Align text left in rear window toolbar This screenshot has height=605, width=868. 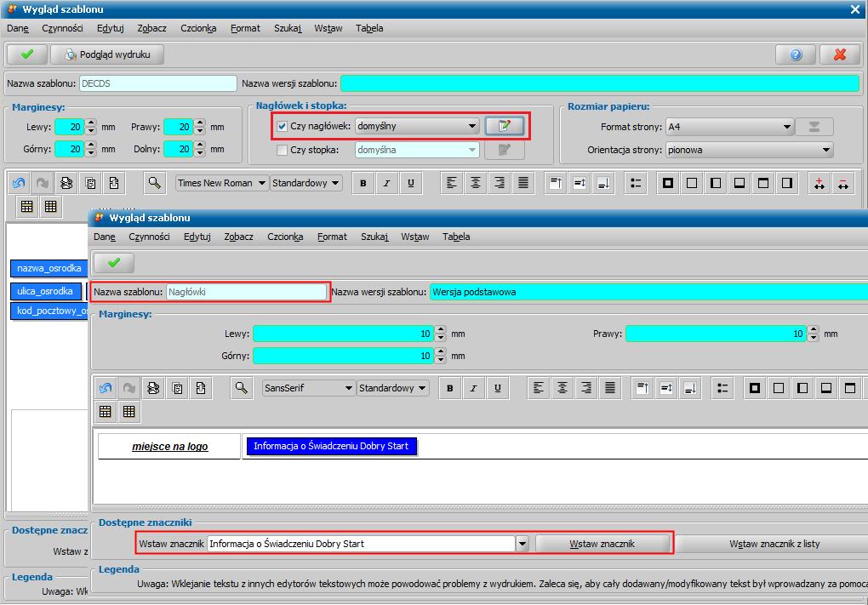(x=452, y=183)
